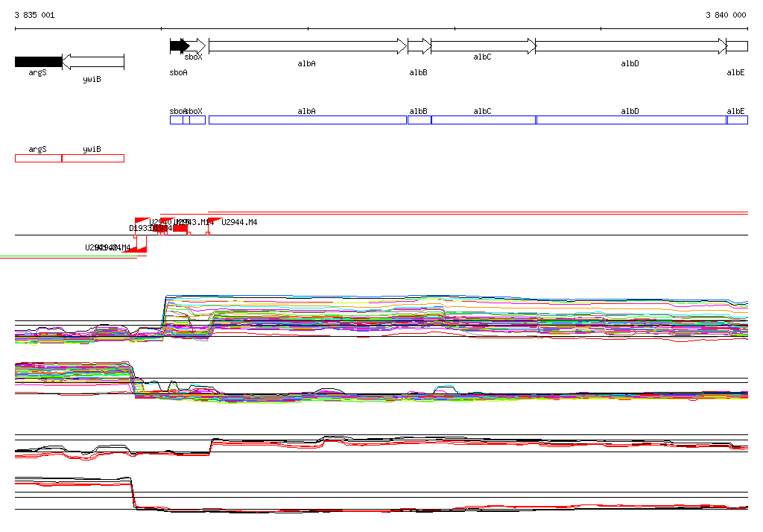Viewport: 763px width, 532px height.
Task: Click the blue albC annotation box
Action: [484, 120]
